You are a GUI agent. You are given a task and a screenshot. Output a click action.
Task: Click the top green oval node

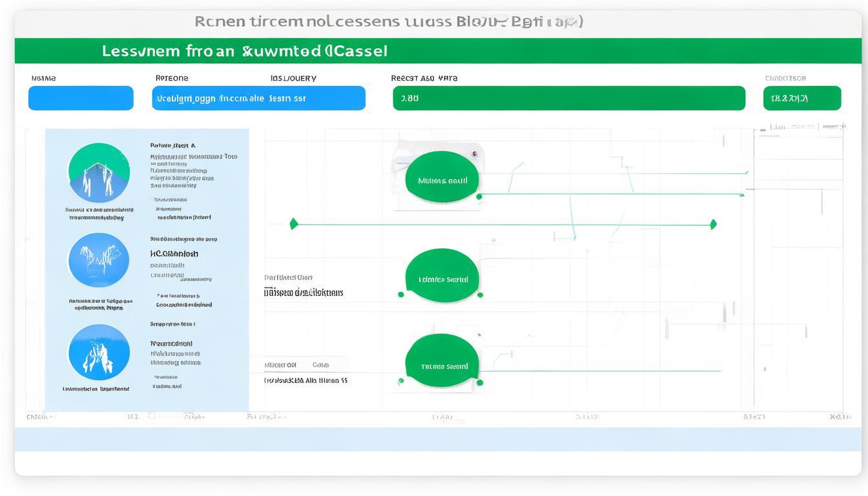(442, 180)
